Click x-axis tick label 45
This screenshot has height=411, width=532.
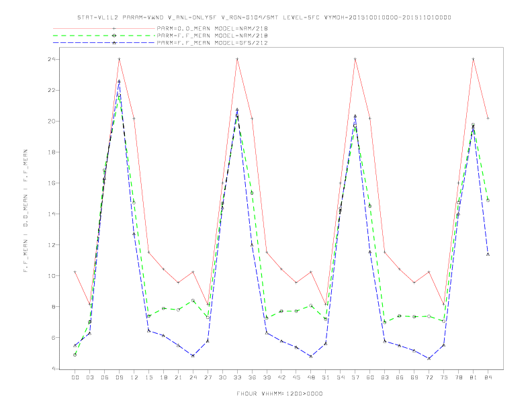pyautogui.click(x=296, y=377)
